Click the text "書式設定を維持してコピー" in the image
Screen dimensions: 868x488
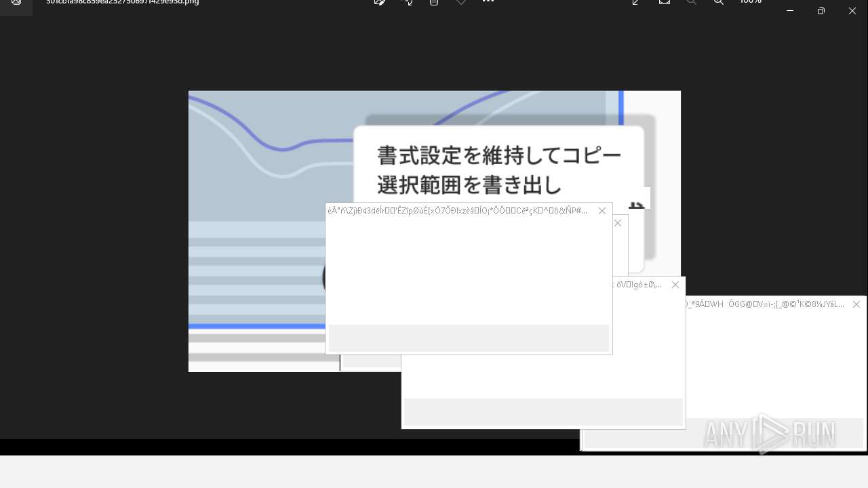[499, 156]
